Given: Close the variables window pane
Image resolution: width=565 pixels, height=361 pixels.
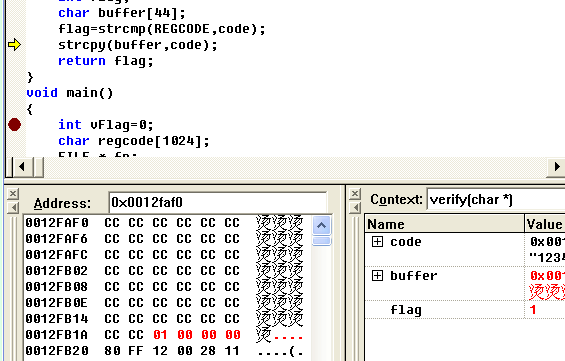Looking at the screenshot, I should pyautogui.click(x=355, y=194).
